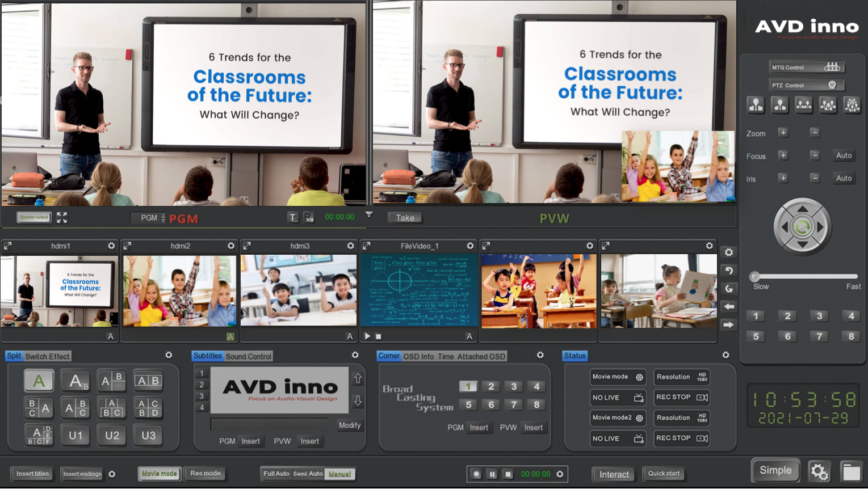Open PTZ Control
868x489 pixels.
pyautogui.click(x=807, y=85)
